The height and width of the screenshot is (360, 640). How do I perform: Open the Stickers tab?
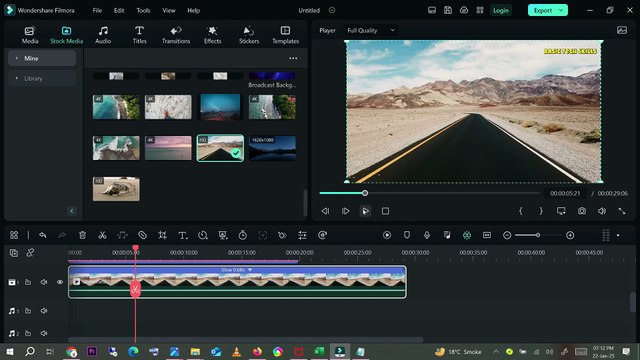pos(249,35)
